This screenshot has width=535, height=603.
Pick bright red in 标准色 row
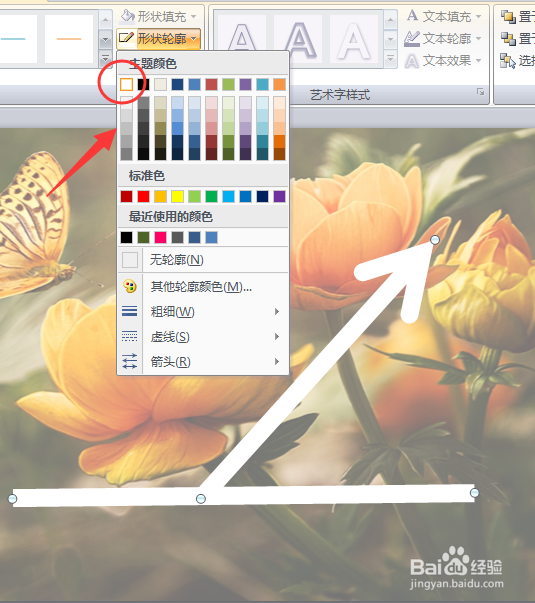point(143,197)
